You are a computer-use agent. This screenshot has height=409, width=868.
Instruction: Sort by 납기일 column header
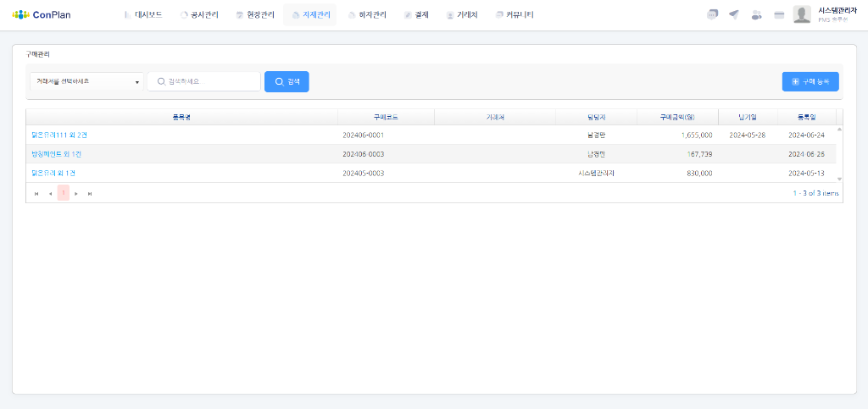748,117
